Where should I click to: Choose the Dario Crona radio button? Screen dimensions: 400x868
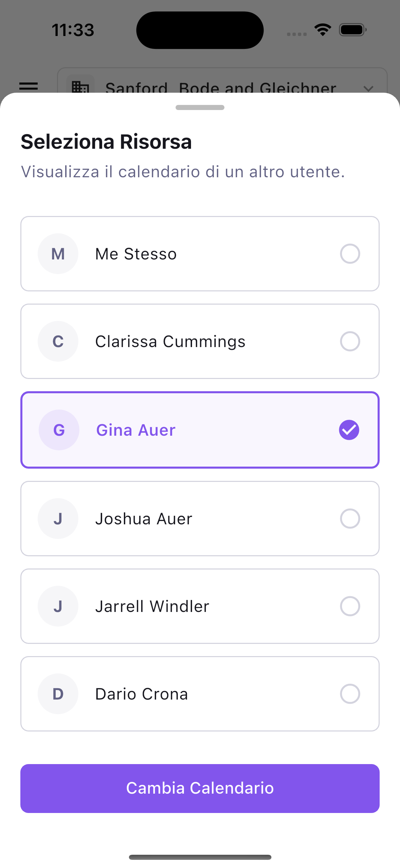tap(350, 694)
